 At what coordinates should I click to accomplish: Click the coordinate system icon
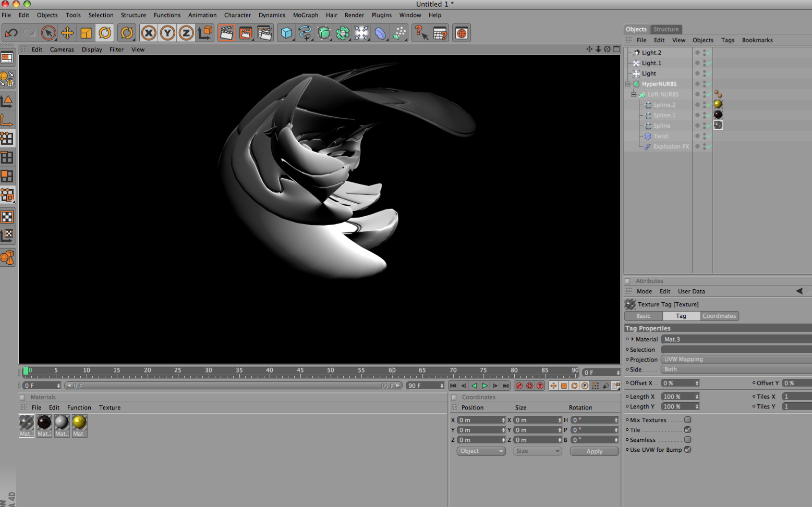pyautogui.click(x=205, y=33)
